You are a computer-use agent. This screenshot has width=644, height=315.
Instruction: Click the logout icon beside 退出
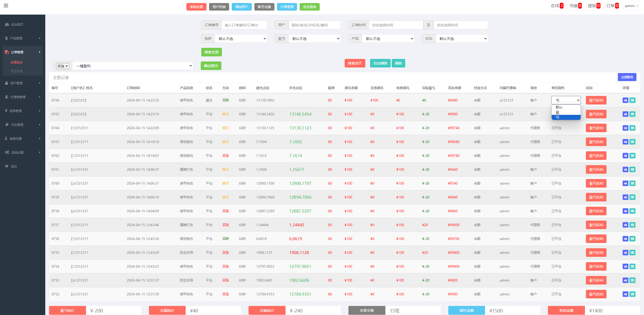(x=7, y=166)
